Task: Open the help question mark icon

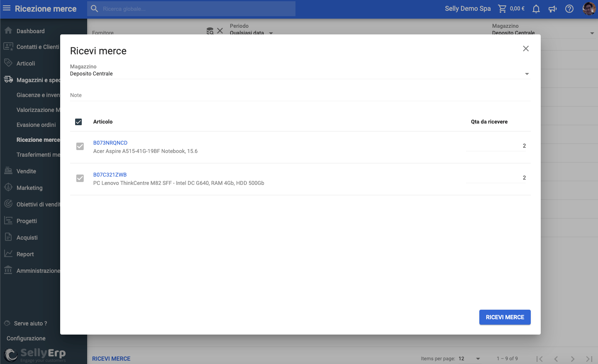Action: (569, 9)
